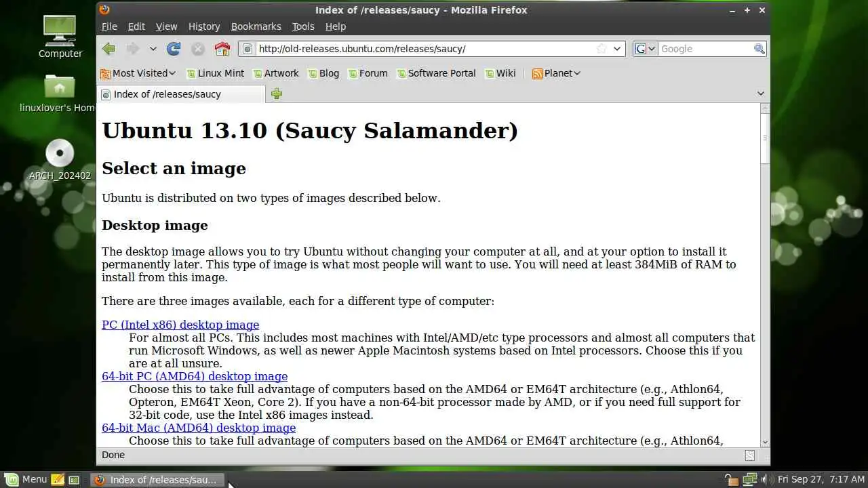Open the Linux Mint Menu button
This screenshot has height=488, width=868.
coord(26,480)
